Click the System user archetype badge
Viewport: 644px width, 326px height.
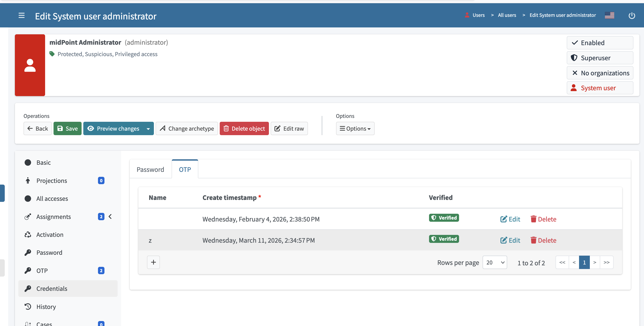pos(600,88)
